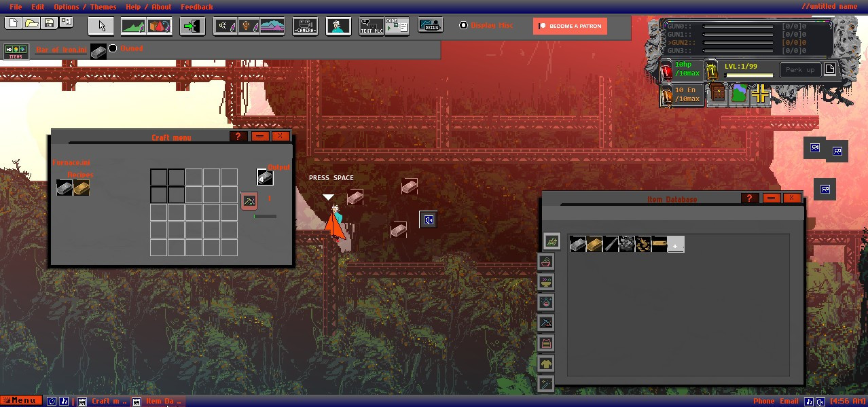Click the page icon beside Perk up

830,69
